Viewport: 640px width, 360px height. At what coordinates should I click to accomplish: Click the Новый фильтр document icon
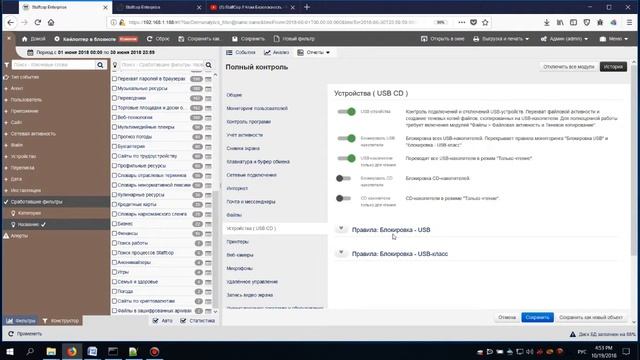277,39
